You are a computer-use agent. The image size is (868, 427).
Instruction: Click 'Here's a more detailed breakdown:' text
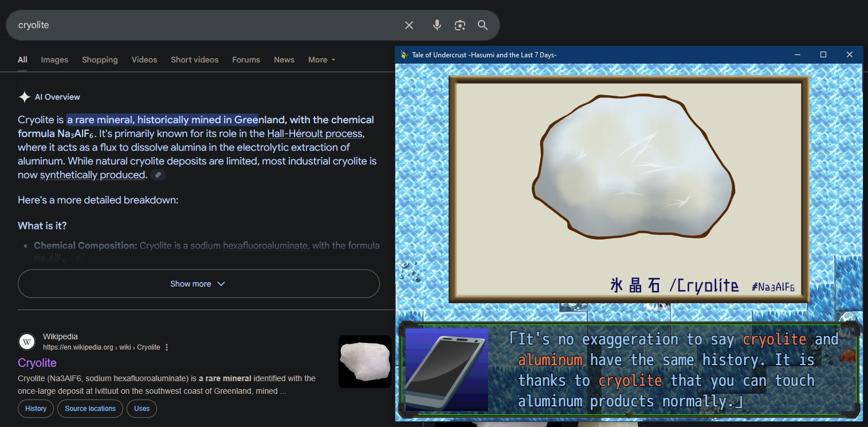(x=98, y=200)
